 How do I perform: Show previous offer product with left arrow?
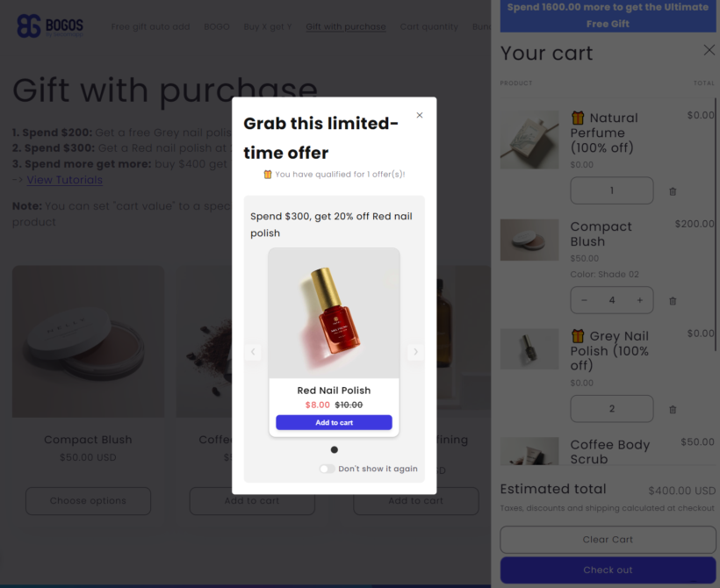(253, 351)
